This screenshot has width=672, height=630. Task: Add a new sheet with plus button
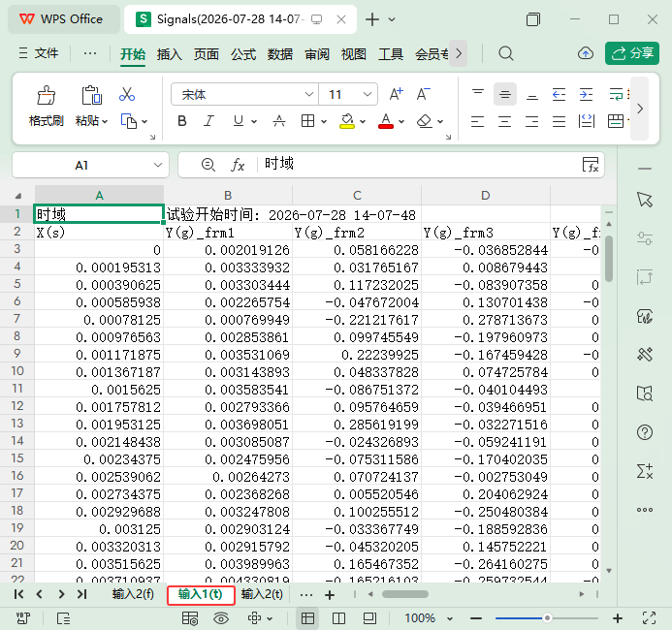(330, 594)
